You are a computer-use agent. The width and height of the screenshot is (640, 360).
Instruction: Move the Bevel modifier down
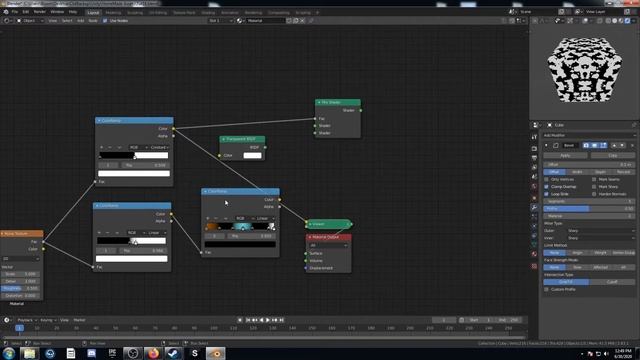[x=622, y=145]
